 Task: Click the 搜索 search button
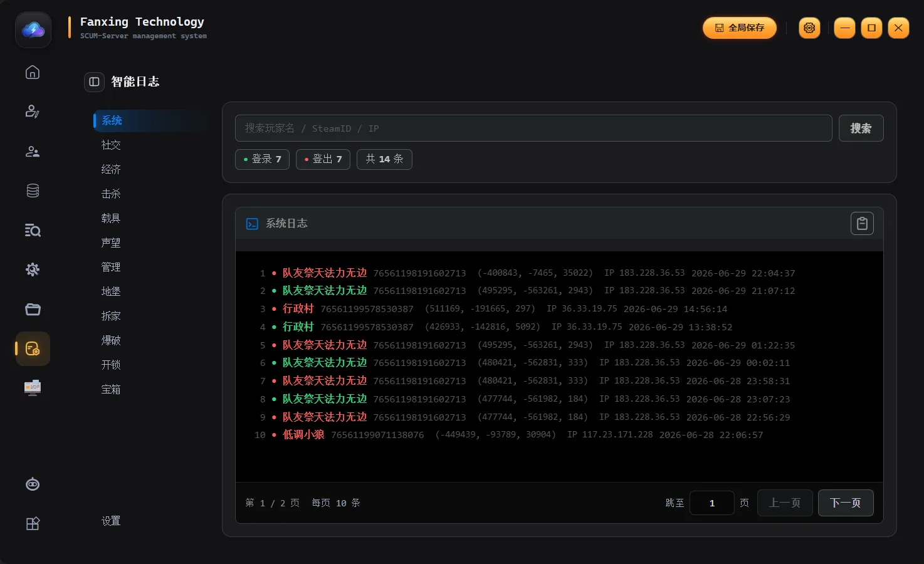point(861,128)
